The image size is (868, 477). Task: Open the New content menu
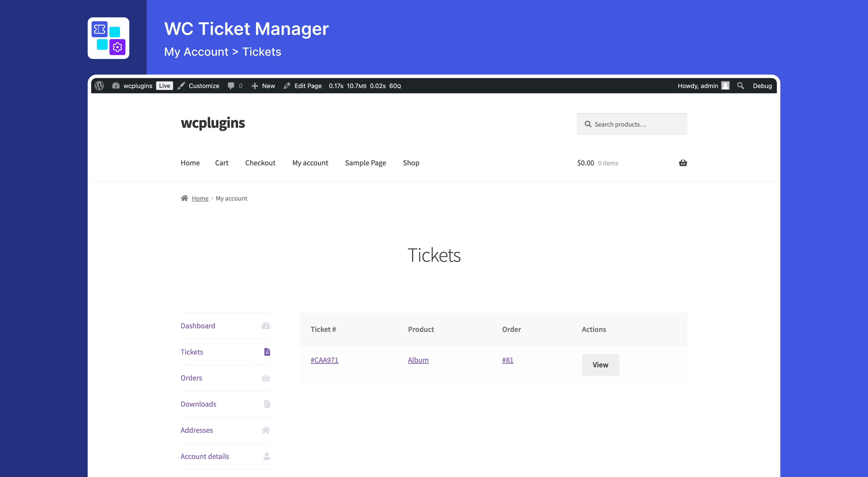click(x=263, y=86)
